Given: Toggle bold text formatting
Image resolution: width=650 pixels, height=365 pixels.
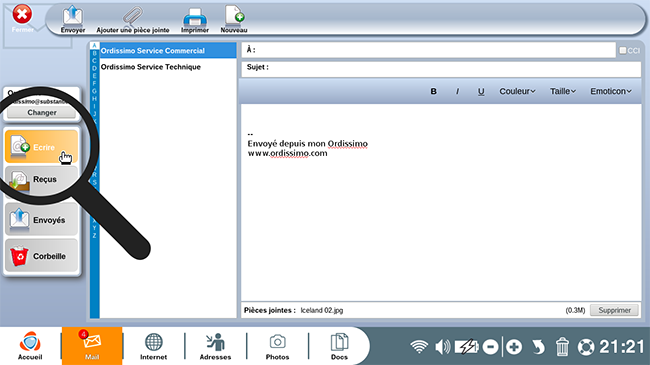Looking at the screenshot, I should [433, 91].
